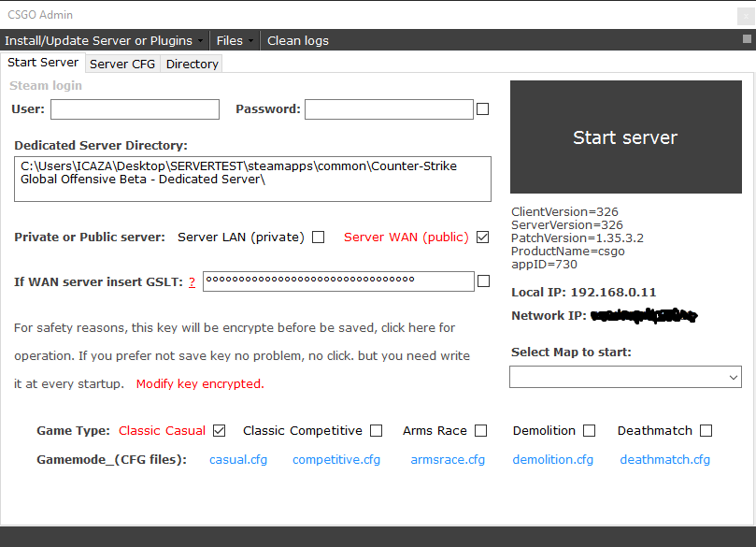Click the ClientVersion=326 text
The width and height of the screenshot is (756, 547).
pyautogui.click(x=564, y=211)
